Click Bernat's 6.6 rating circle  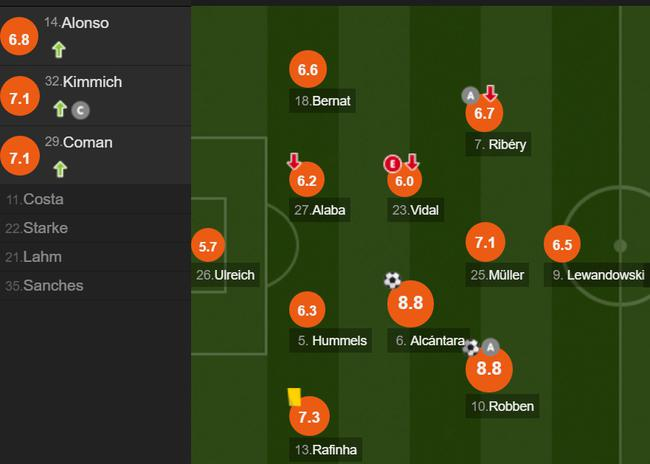(x=307, y=70)
